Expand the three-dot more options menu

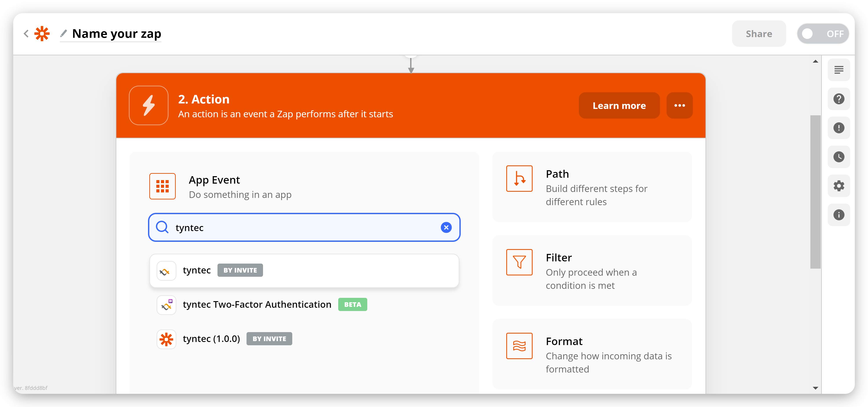pyautogui.click(x=679, y=105)
